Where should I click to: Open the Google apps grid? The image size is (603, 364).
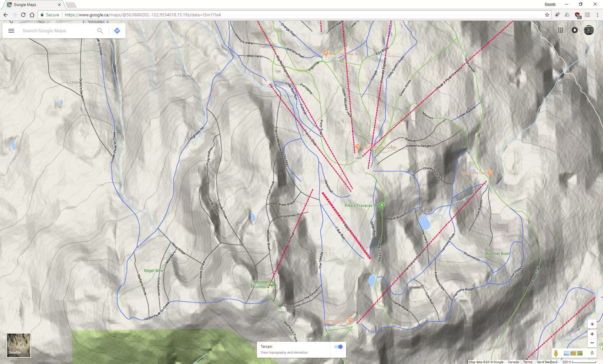561,30
